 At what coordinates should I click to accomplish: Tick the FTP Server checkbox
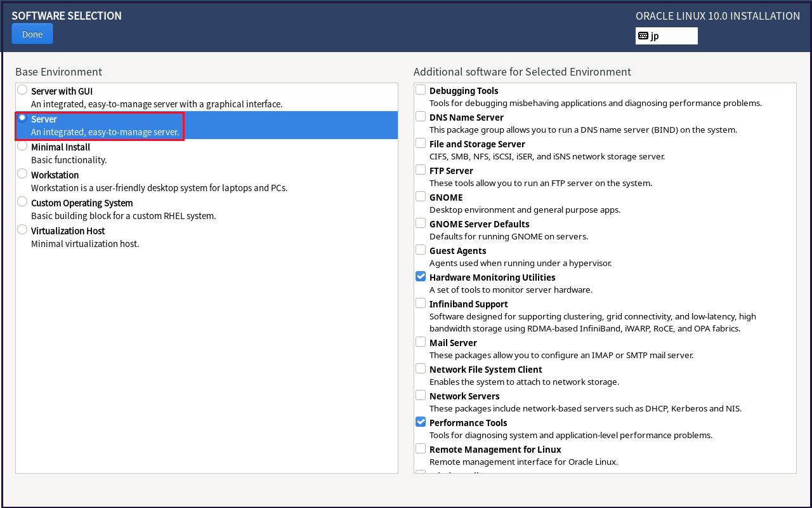click(x=421, y=170)
